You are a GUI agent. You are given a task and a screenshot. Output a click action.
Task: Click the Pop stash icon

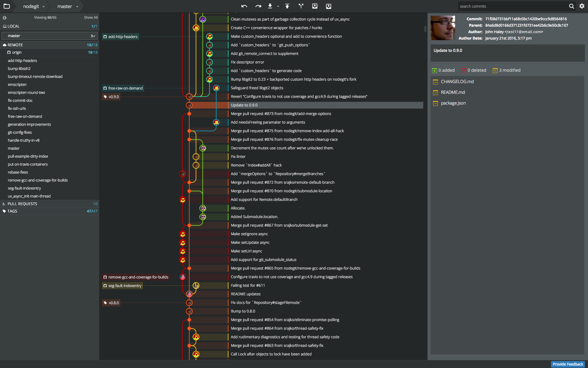(x=329, y=6)
